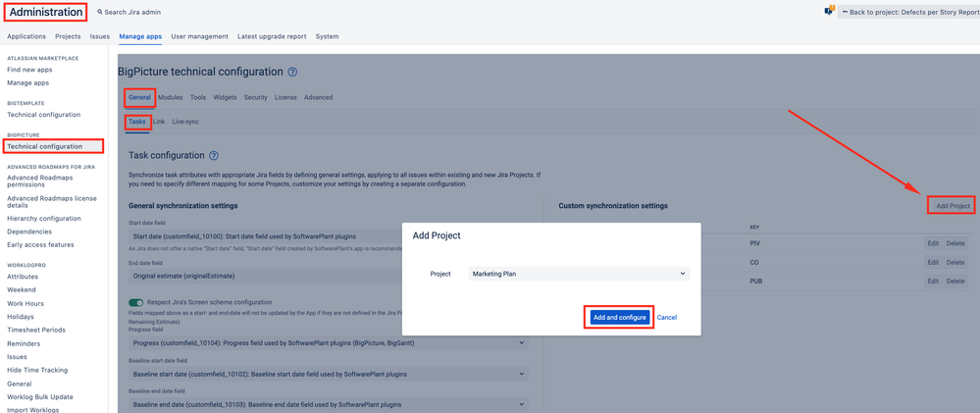The height and width of the screenshot is (413, 980).
Task: Open Advanced Roadmaps license details link
Action: [x=52, y=201]
